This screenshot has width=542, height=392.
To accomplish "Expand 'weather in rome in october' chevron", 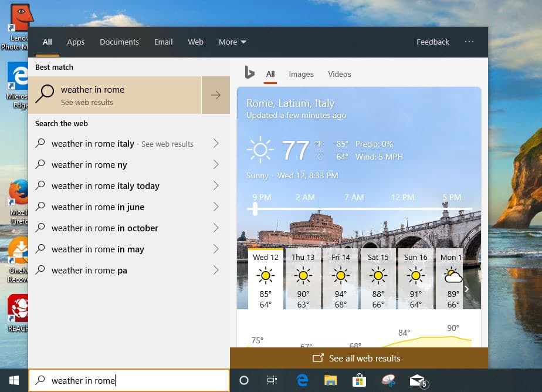I will (x=216, y=228).
